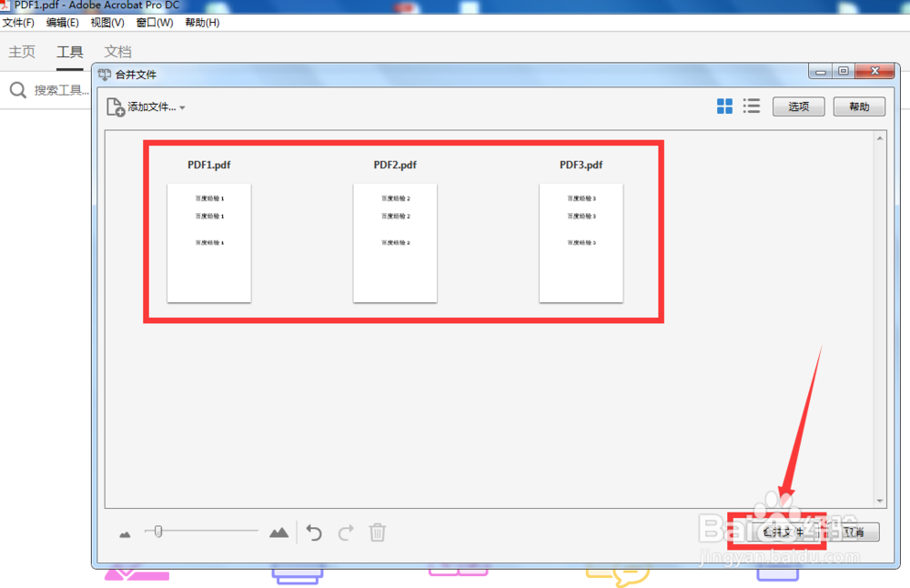Switch to thumbnail grid view

pos(724,106)
